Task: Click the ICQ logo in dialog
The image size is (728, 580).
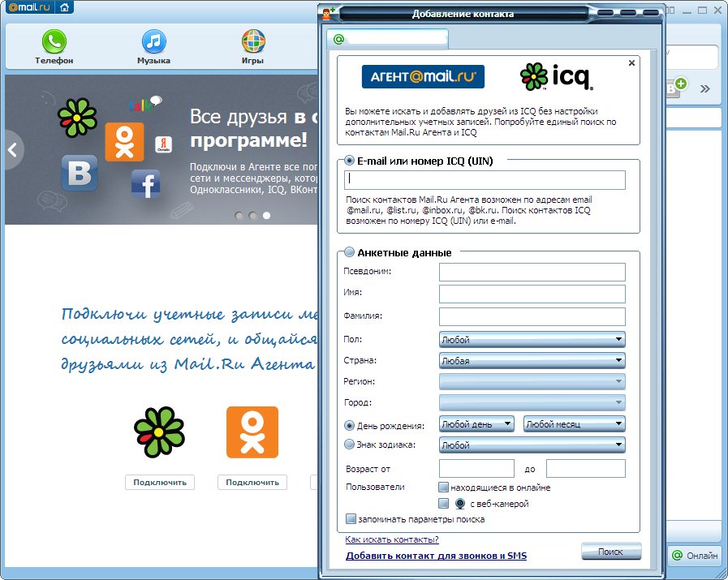Action: tap(557, 76)
